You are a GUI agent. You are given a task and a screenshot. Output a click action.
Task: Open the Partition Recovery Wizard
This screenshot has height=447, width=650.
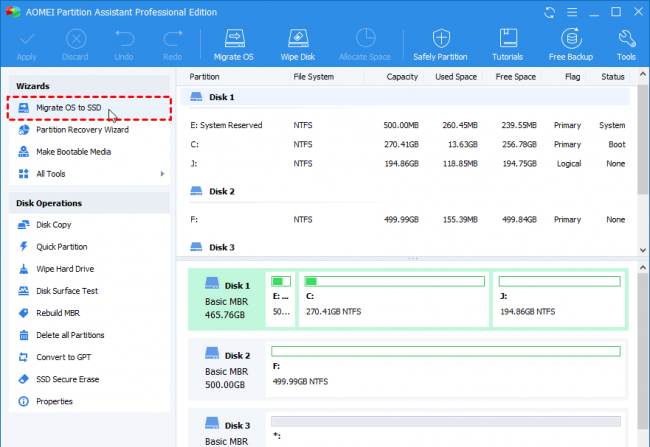[89, 130]
